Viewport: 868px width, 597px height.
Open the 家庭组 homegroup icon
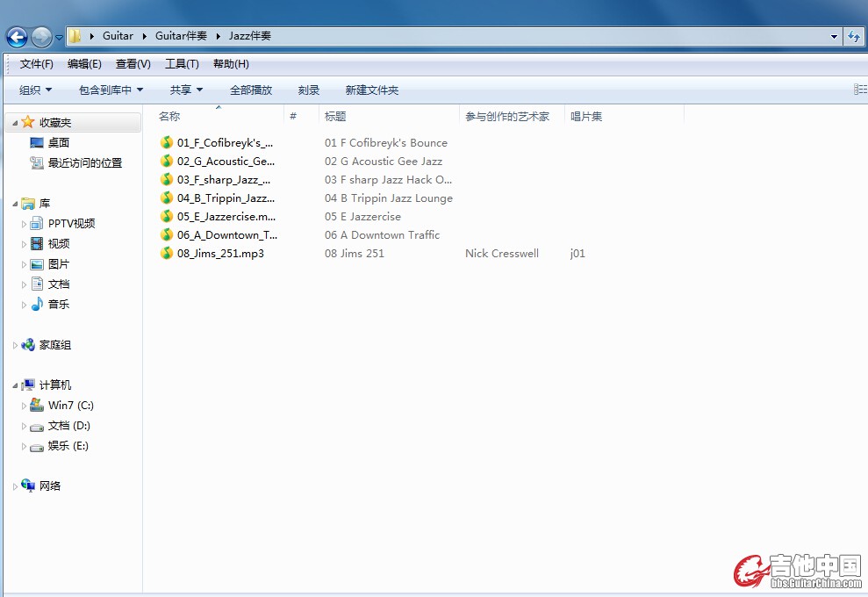tap(28, 345)
